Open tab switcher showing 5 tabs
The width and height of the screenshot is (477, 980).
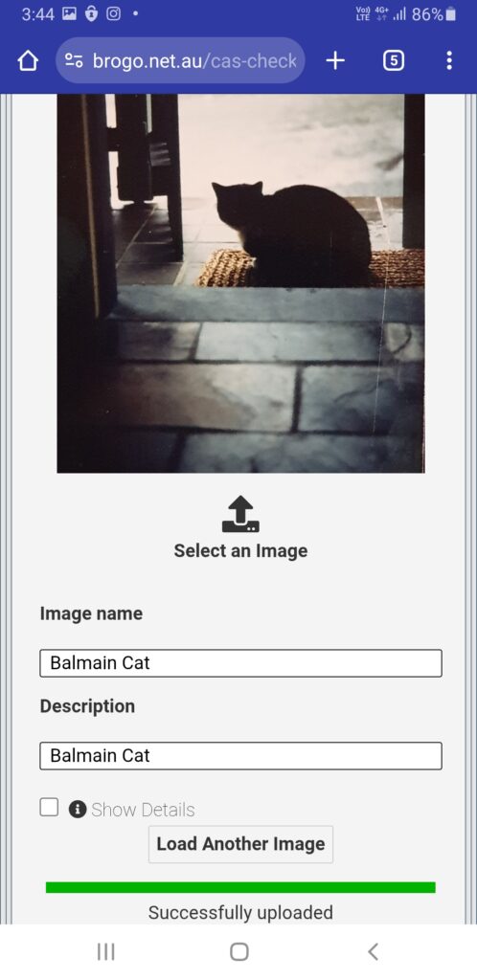pyautogui.click(x=394, y=60)
